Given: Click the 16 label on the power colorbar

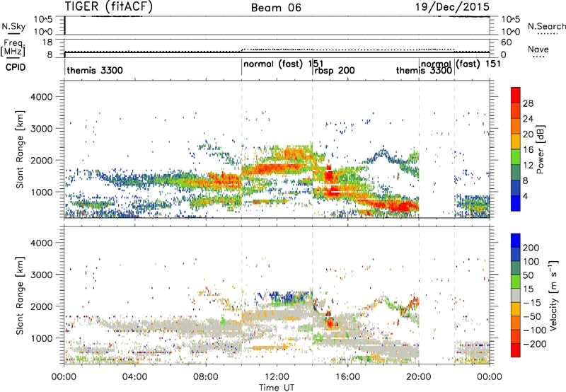Looking at the screenshot, I should pos(528,150).
